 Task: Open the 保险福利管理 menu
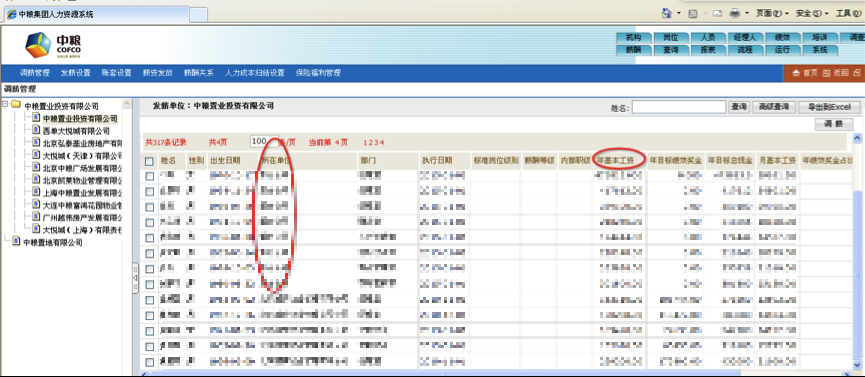(318, 73)
